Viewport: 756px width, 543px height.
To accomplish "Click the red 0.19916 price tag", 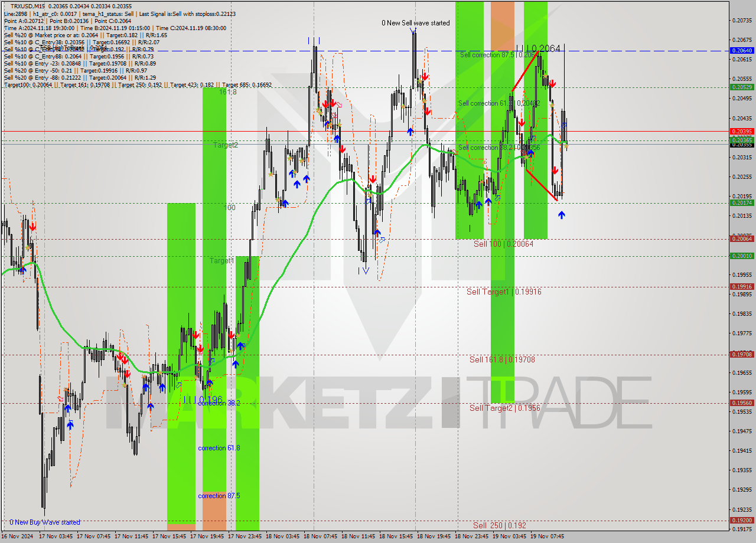I will pos(742,286).
